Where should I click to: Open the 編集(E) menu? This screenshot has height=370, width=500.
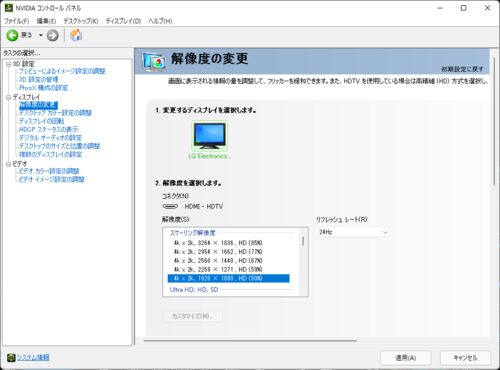point(46,21)
